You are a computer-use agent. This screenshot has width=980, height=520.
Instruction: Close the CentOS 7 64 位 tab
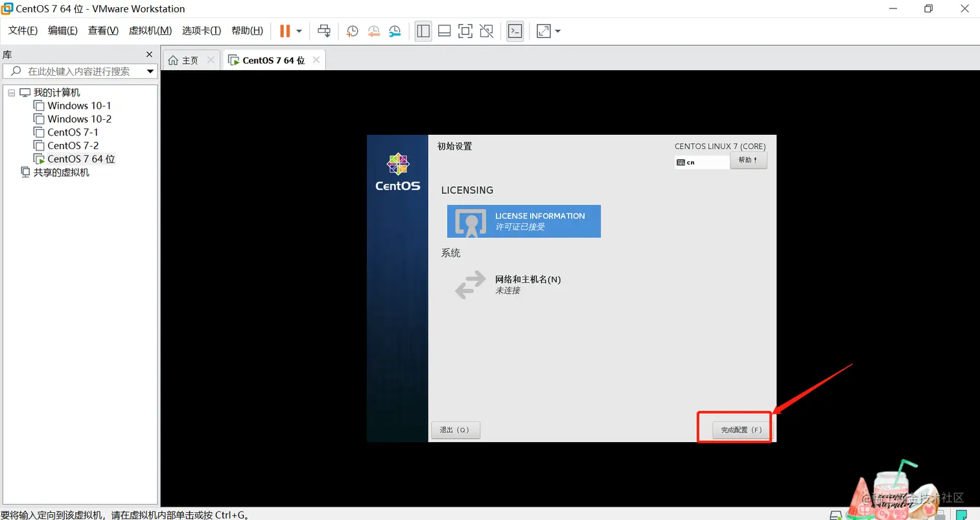click(x=316, y=60)
